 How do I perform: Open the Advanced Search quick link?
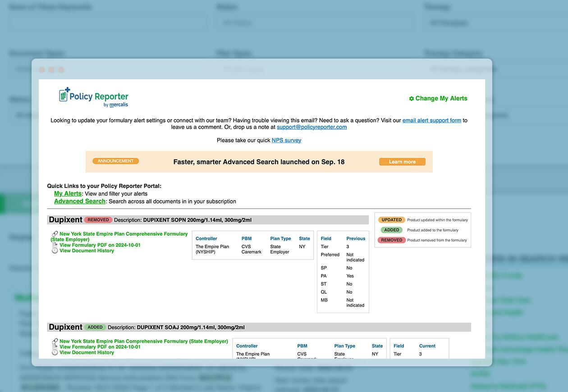pyautogui.click(x=79, y=201)
